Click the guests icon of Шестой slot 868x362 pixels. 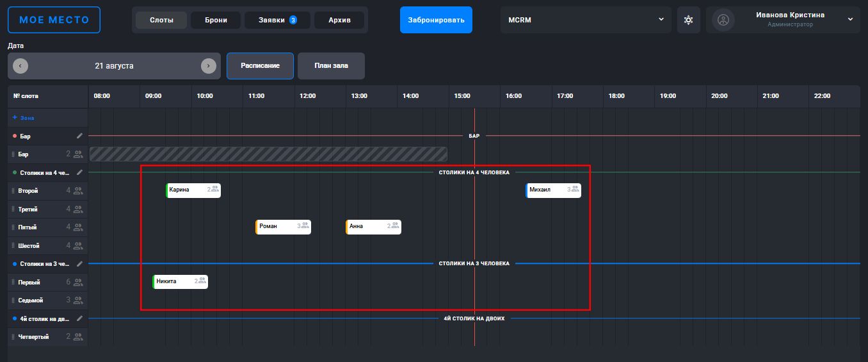pyautogui.click(x=78, y=246)
